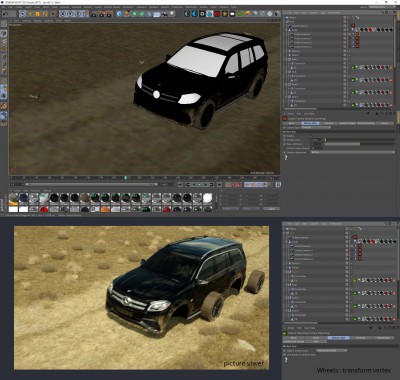
Task: Adjust the slider in camera attribute panel
Action: coord(360,144)
